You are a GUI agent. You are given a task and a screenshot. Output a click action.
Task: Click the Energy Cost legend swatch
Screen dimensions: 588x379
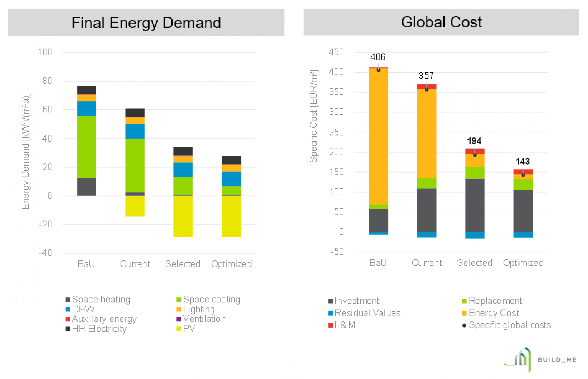[464, 313]
